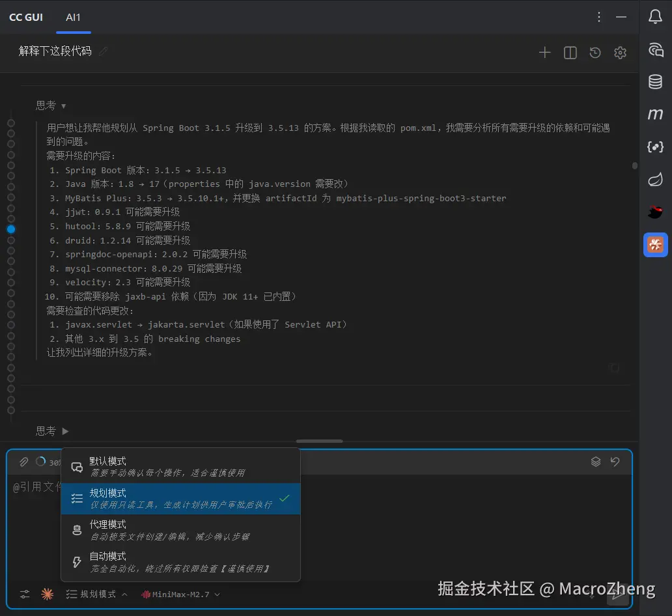672x616 pixels.
Task: Open the leaf-shaped sidebar icon
Action: (655, 179)
